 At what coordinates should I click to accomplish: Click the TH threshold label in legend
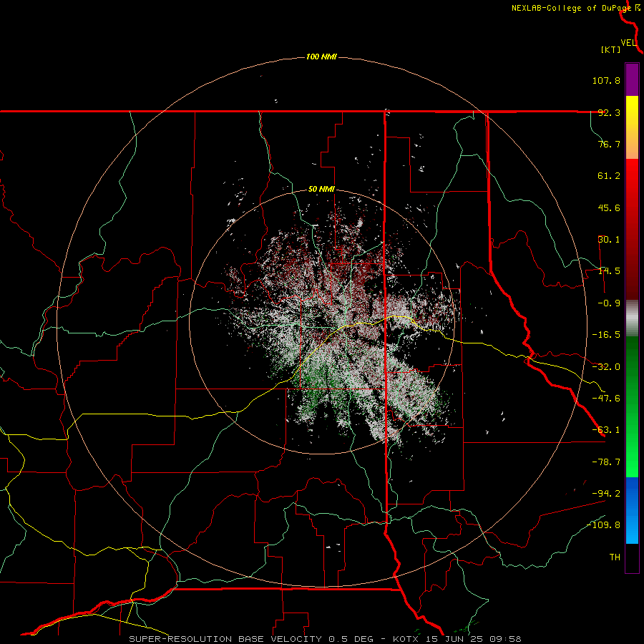tap(615, 557)
